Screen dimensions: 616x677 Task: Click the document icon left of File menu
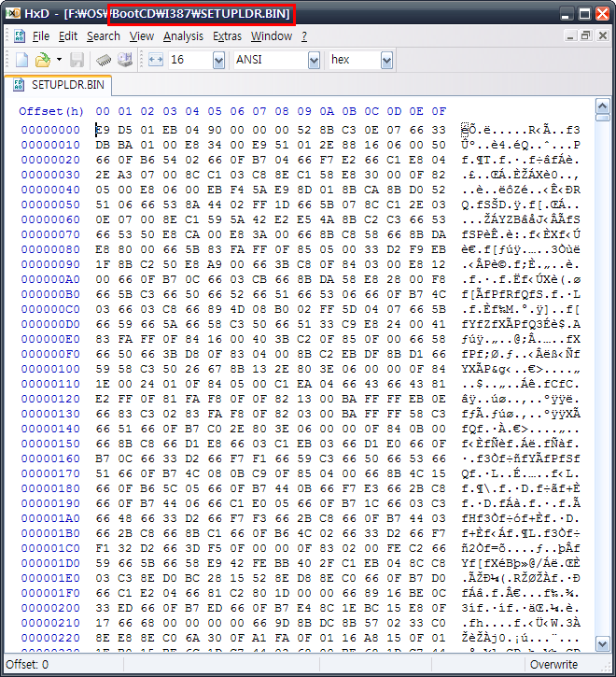20,36
